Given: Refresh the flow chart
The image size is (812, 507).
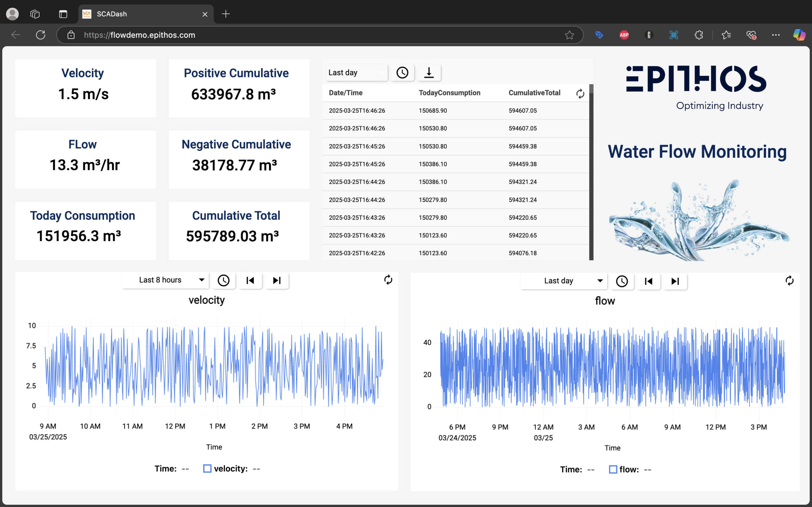Looking at the screenshot, I should click(x=789, y=281).
